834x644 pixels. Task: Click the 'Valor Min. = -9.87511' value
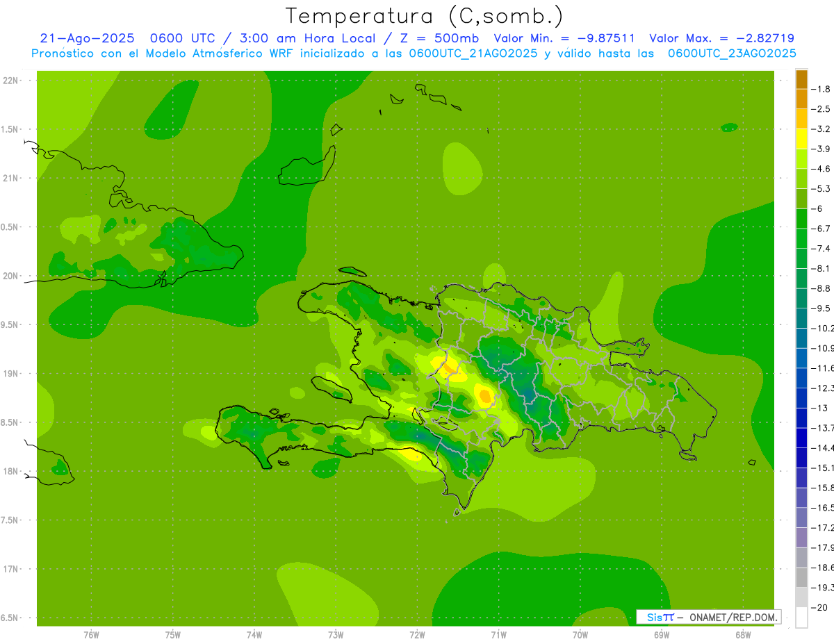[564, 38]
